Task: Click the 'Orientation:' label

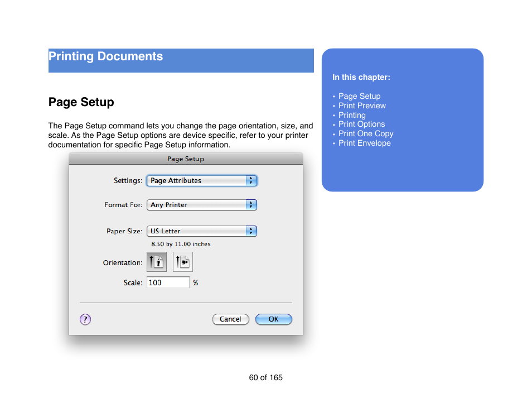Action: (x=123, y=263)
